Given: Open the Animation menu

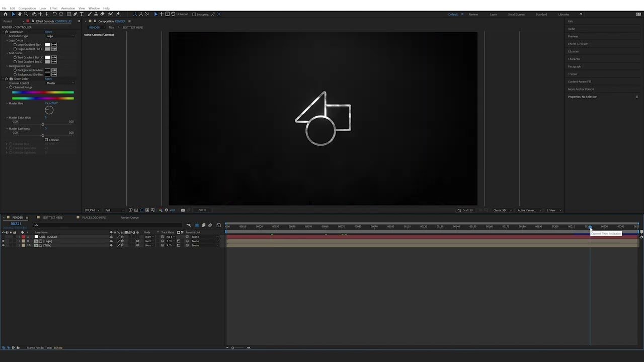Looking at the screenshot, I should [x=68, y=8].
